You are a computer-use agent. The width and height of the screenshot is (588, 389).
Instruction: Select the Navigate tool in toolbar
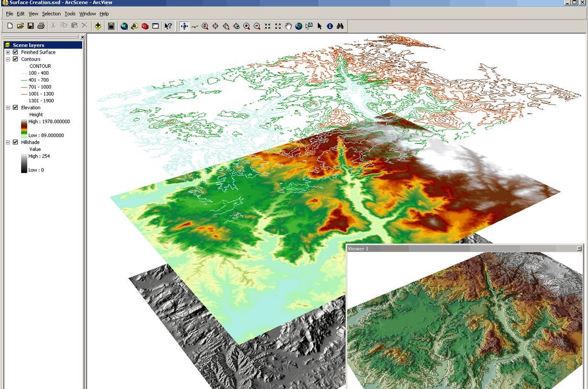[184, 26]
